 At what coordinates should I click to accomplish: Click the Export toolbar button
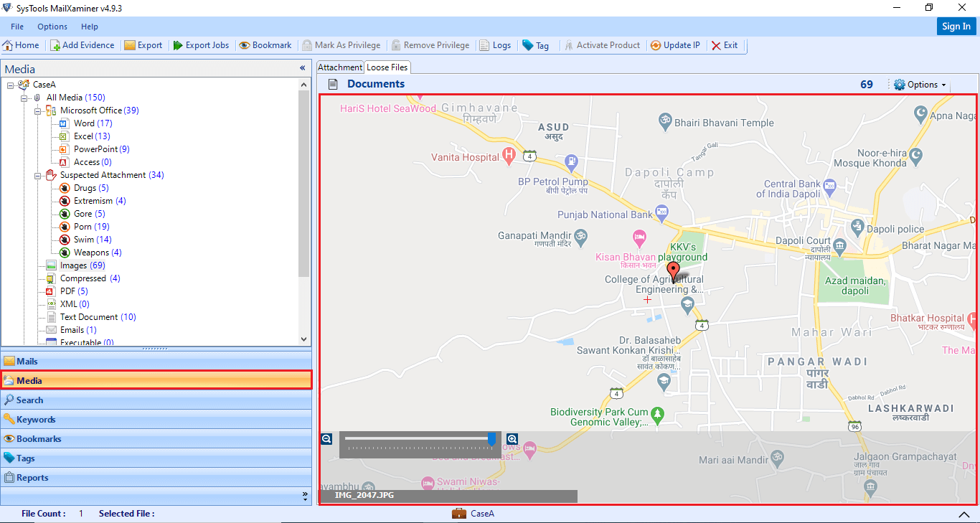(143, 45)
